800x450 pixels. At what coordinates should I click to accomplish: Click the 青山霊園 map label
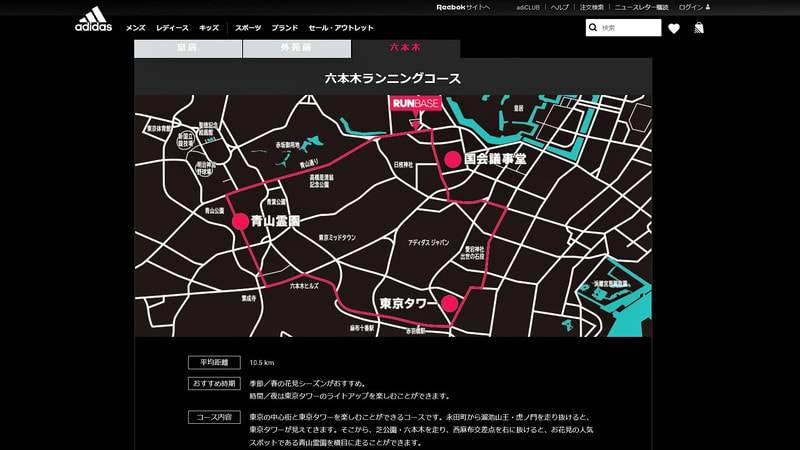click(x=276, y=221)
